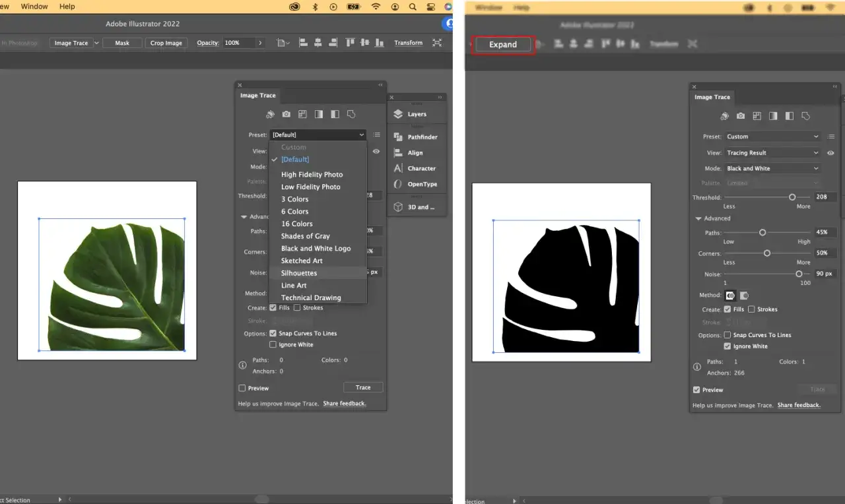Collapse Advanced section in the Custom preset panel
The width and height of the screenshot is (845, 504).
(x=698, y=218)
